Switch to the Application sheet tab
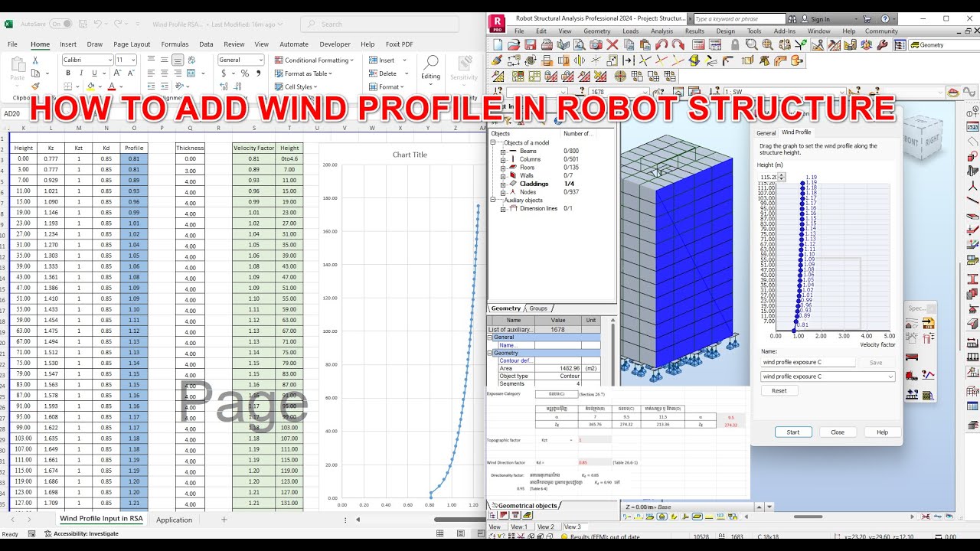Image resolution: width=980 pixels, height=551 pixels. (x=174, y=520)
